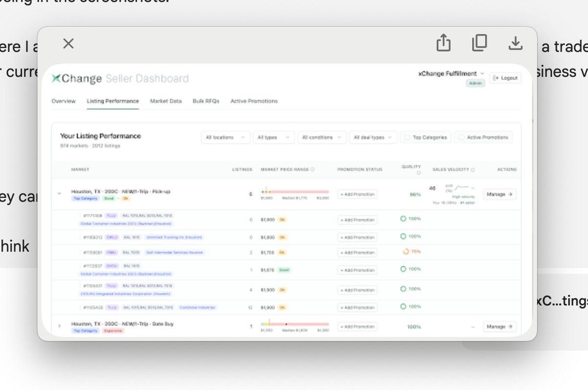Click the Expensive tag under Houston Gate Buy

pyautogui.click(x=113, y=331)
